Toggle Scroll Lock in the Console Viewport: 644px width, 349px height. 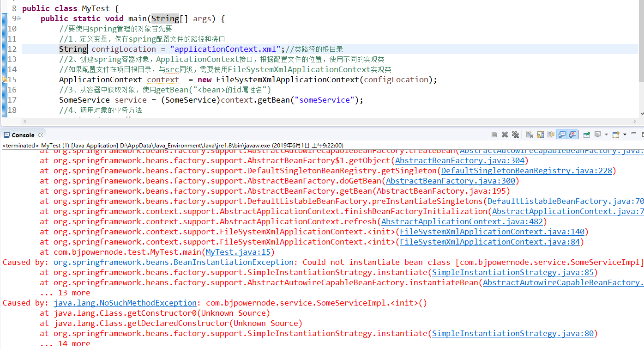[x=540, y=135]
